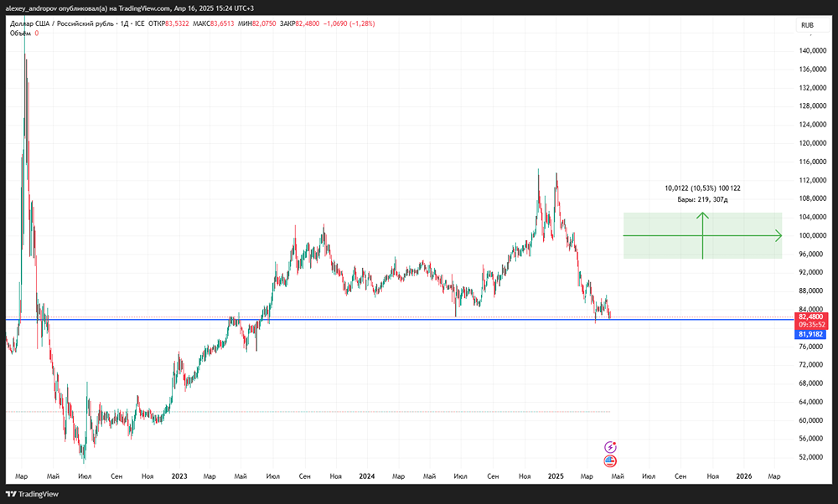This screenshot has width=838, height=504.
Task: Click the TradingView logo
Action: click(32, 494)
